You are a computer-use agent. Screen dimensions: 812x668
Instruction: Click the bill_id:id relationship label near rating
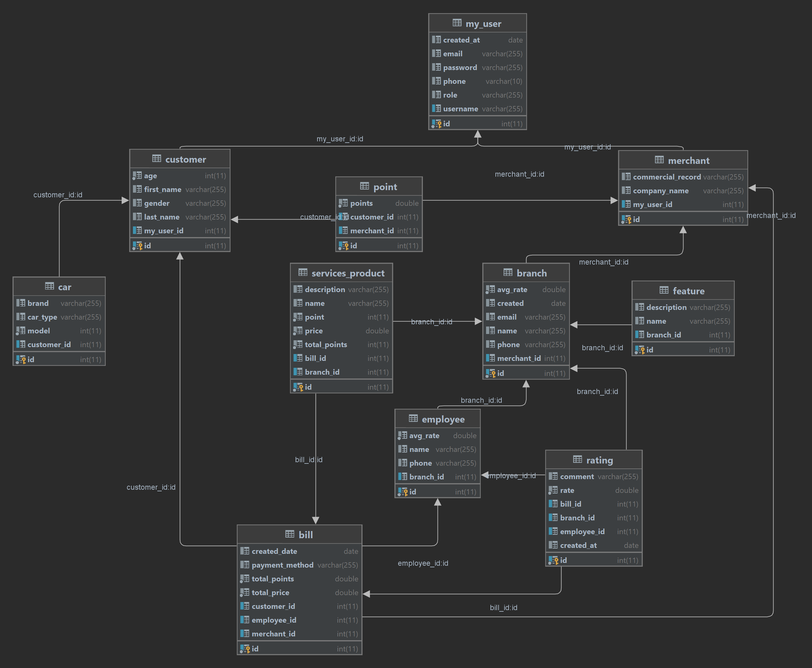pyautogui.click(x=503, y=608)
